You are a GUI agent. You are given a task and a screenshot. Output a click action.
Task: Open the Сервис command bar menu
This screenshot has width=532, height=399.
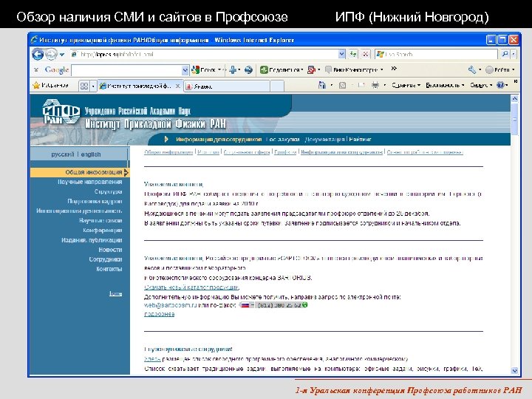[481, 85]
